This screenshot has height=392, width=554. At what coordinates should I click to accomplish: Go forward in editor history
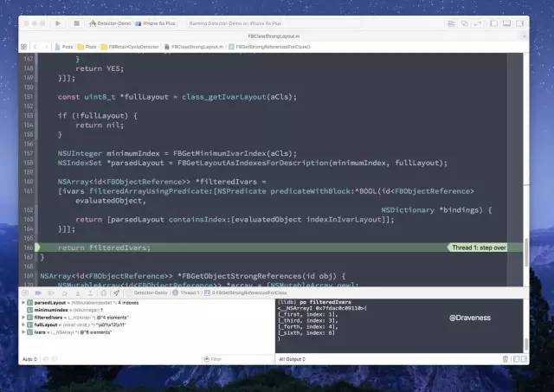(x=46, y=47)
